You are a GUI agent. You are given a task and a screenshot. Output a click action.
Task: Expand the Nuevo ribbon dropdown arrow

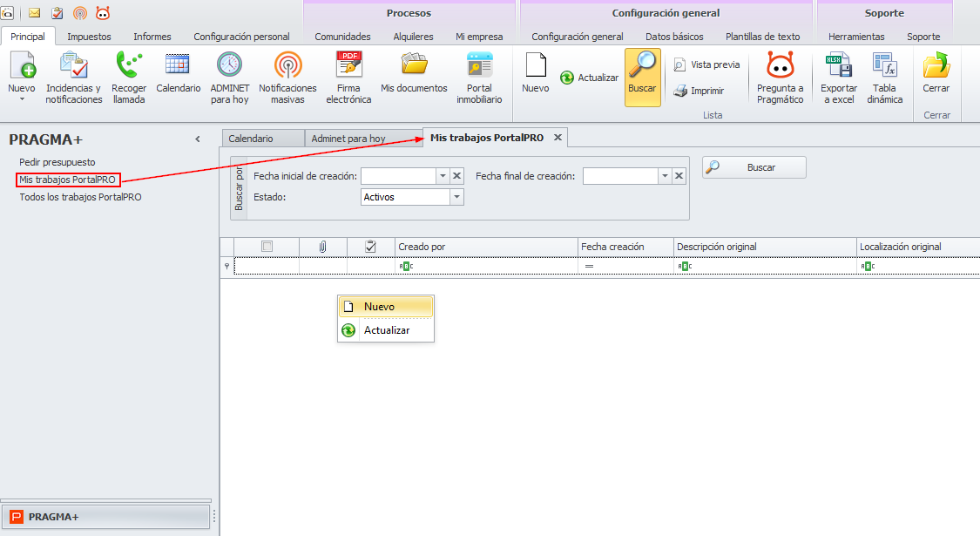coord(22,99)
